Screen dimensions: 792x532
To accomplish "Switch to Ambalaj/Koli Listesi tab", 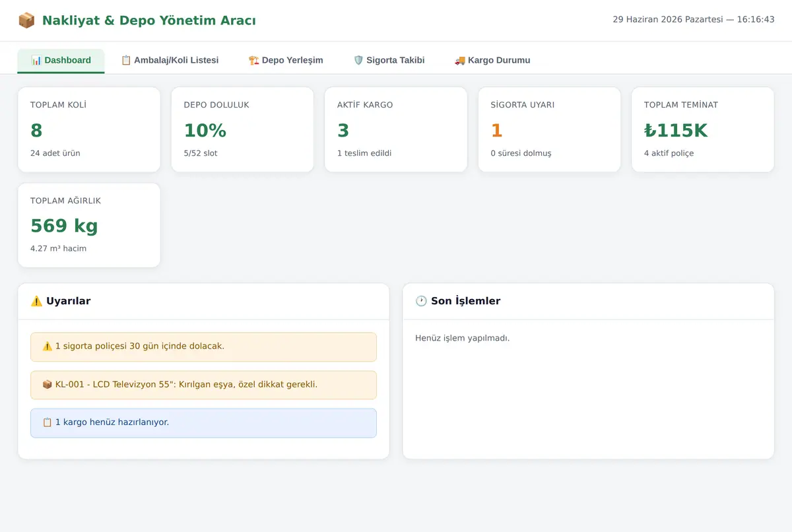I will 170,60.
